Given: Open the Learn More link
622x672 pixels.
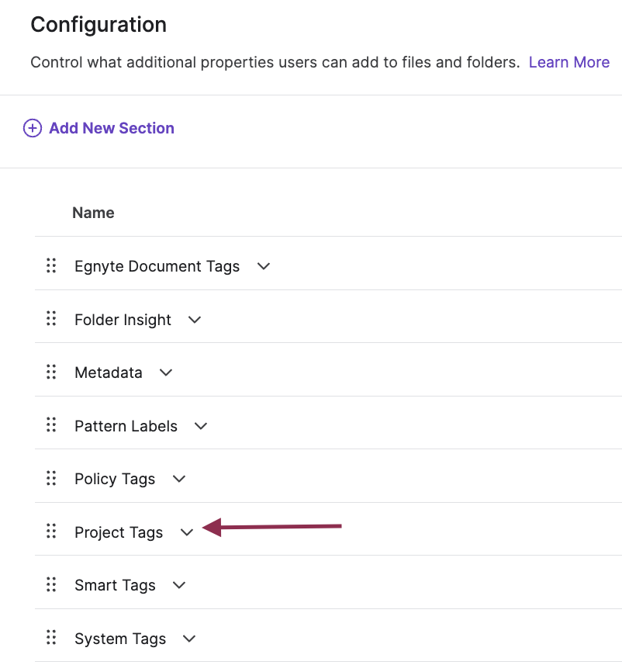Looking at the screenshot, I should point(569,62).
